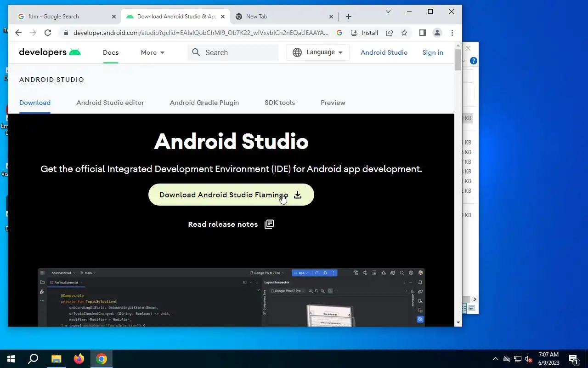Reload the current page
Viewport: 588px width, 368px height.
[48, 33]
